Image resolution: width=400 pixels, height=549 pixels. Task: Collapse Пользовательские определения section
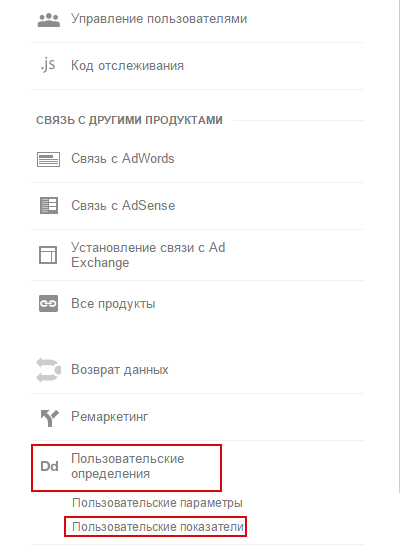tap(127, 466)
